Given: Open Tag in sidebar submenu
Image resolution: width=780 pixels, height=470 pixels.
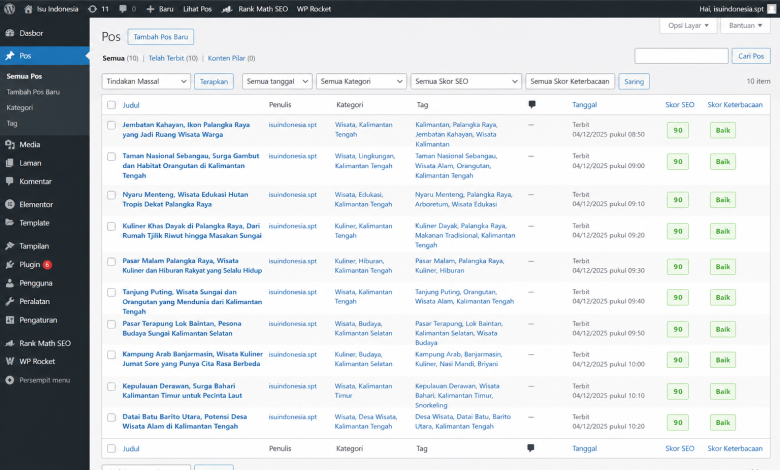Looking at the screenshot, I should pos(12,123).
